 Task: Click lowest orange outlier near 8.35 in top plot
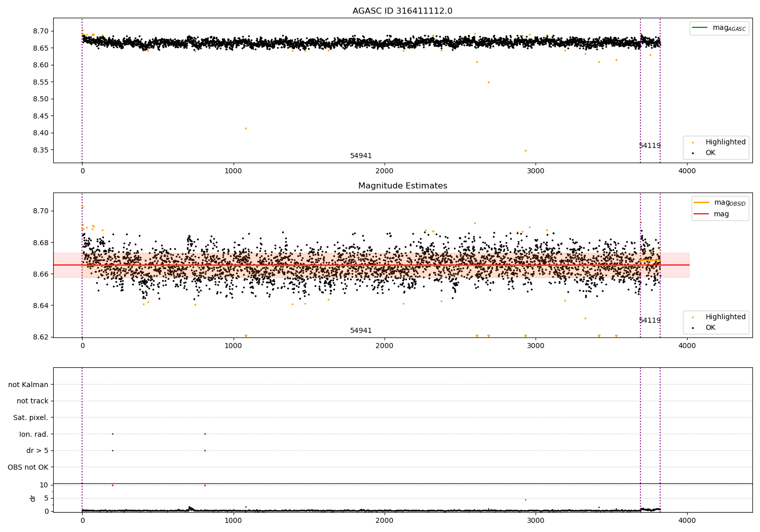pyautogui.click(x=525, y=150)
